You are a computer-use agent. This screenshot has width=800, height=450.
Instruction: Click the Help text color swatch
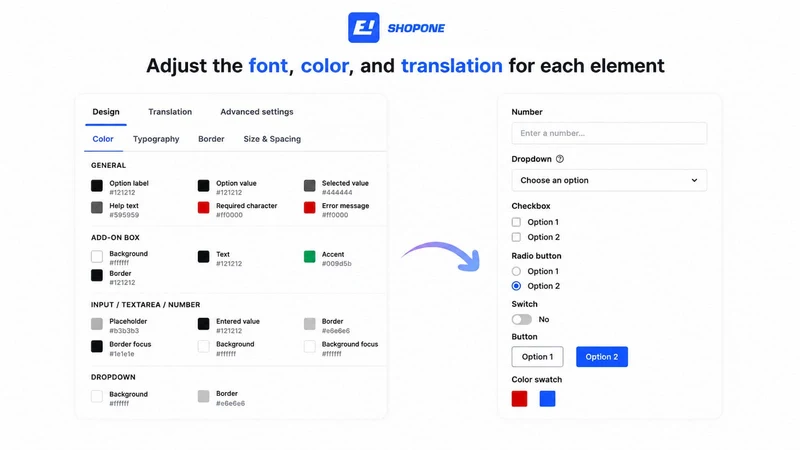97,208
